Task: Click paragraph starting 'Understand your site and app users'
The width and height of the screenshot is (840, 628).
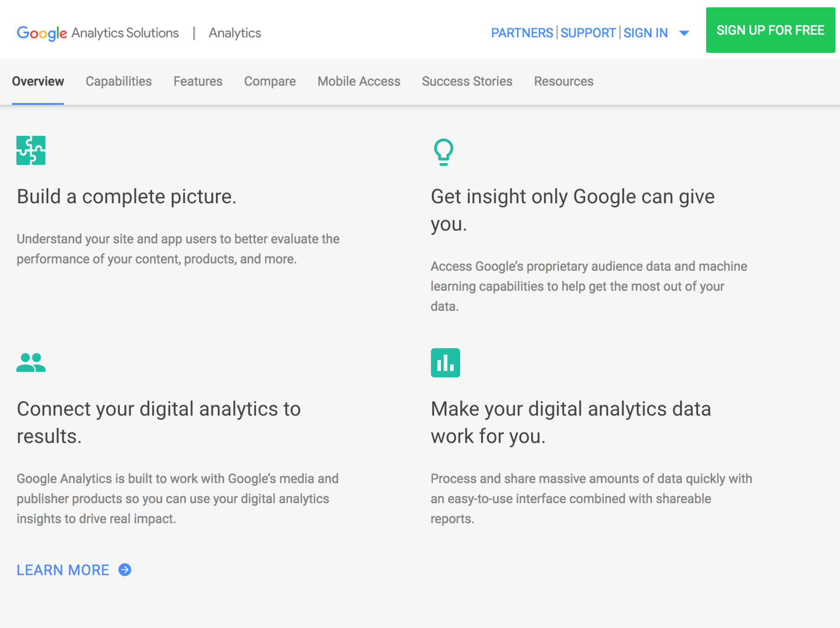Action: [178, 249]
